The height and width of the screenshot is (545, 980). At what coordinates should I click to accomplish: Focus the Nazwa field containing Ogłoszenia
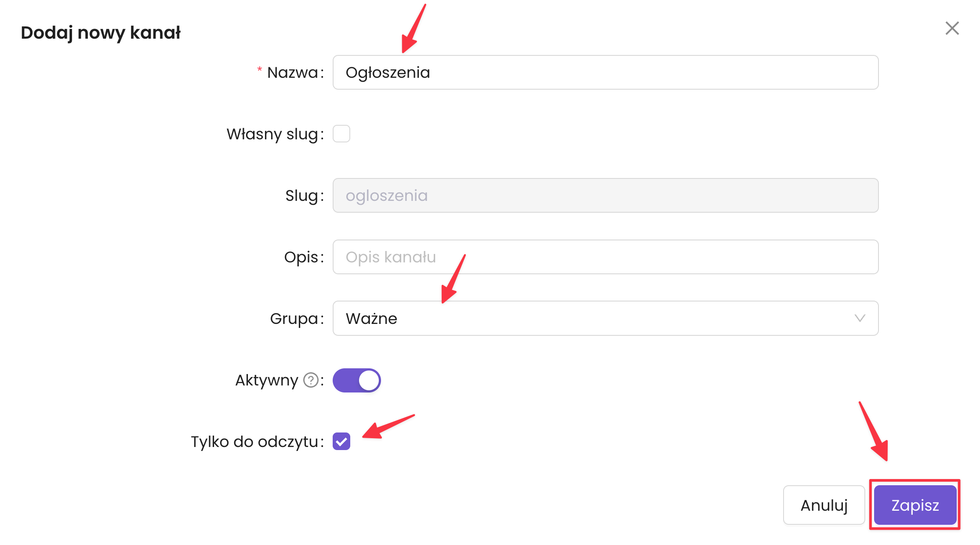[x=605, y=73]
